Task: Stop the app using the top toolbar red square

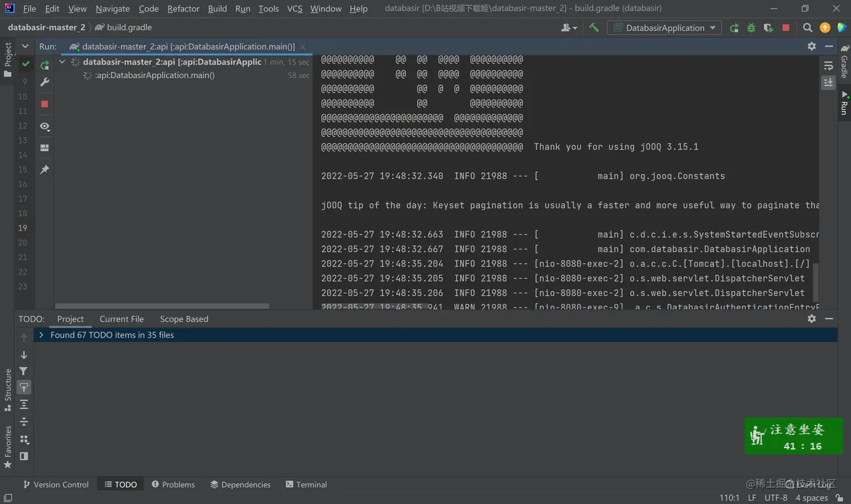Action: point(786,28)
